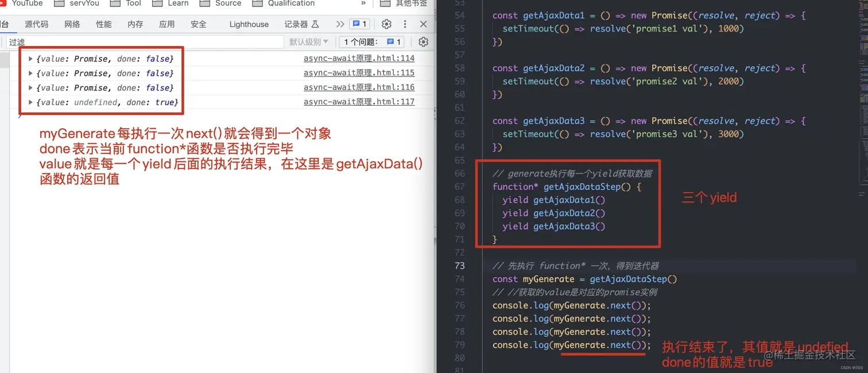
Task: Open source link async-await原理.html:115
Action: (359, 73)
